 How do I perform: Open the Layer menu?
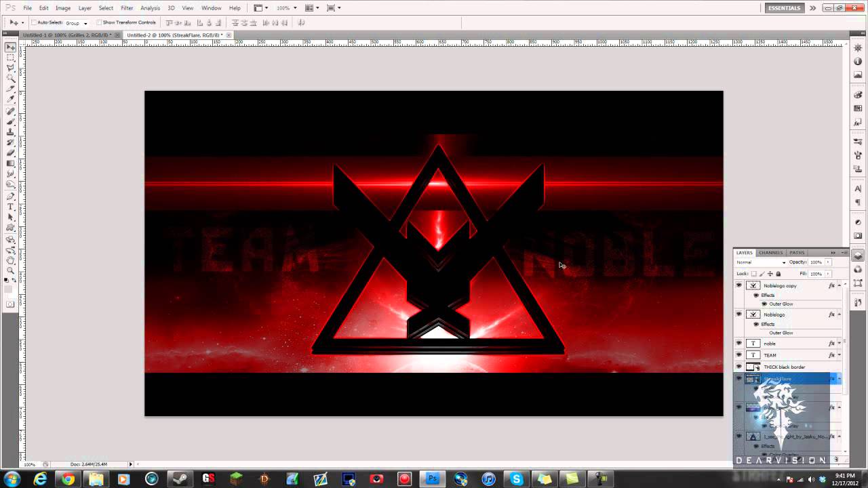[85, 8]
